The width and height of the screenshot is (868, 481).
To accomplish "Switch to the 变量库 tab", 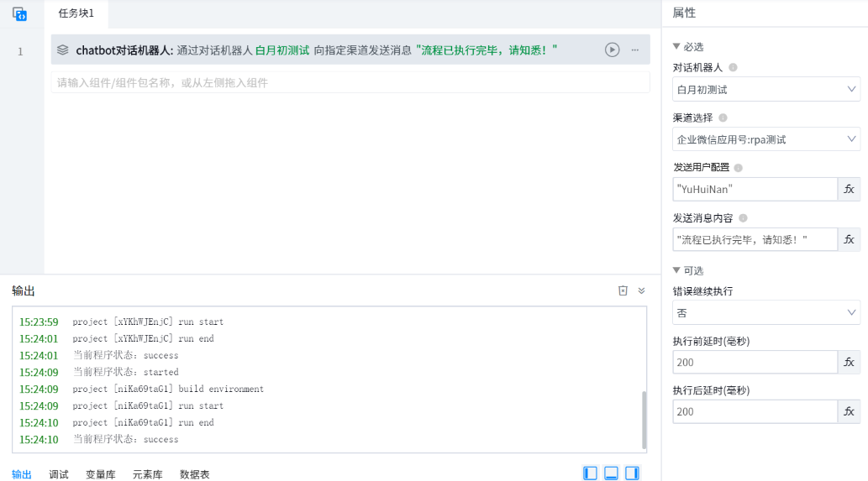I will coord(101,474).
